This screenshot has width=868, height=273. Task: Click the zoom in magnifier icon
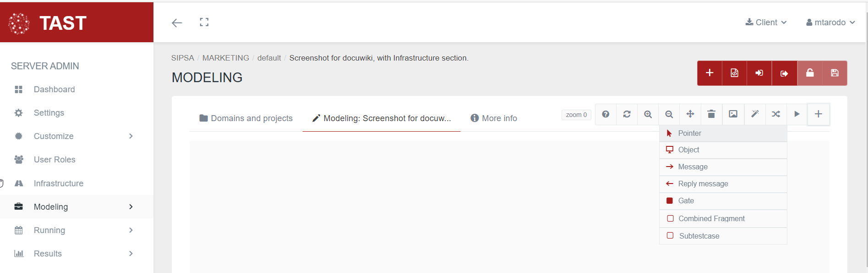pyautogui.click(x=648, y=114)
